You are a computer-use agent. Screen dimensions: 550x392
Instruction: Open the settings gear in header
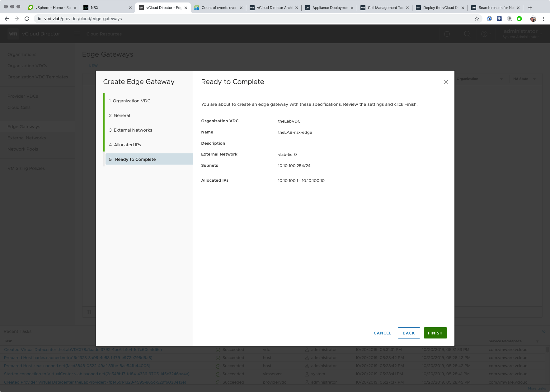[447, 34]
